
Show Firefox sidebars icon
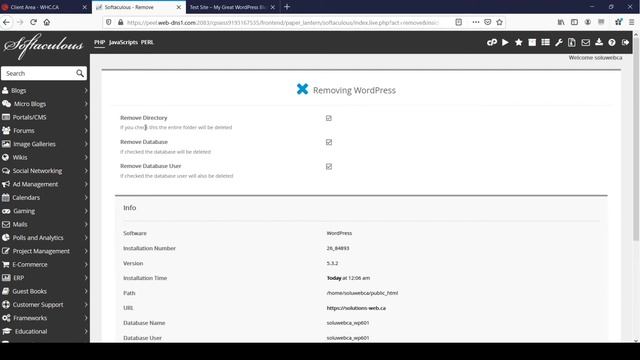coord(574,22)
